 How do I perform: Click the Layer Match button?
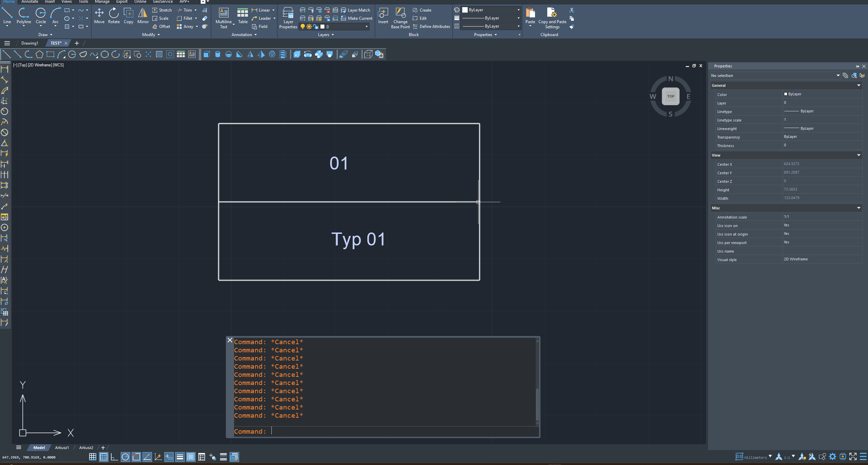(355, 10)
